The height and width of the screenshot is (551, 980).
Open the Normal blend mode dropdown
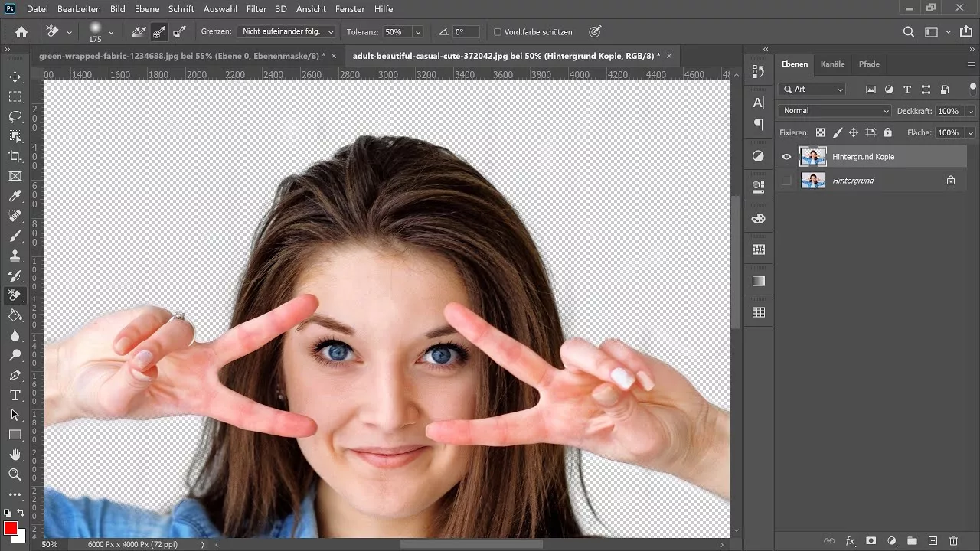coord(833,110)
